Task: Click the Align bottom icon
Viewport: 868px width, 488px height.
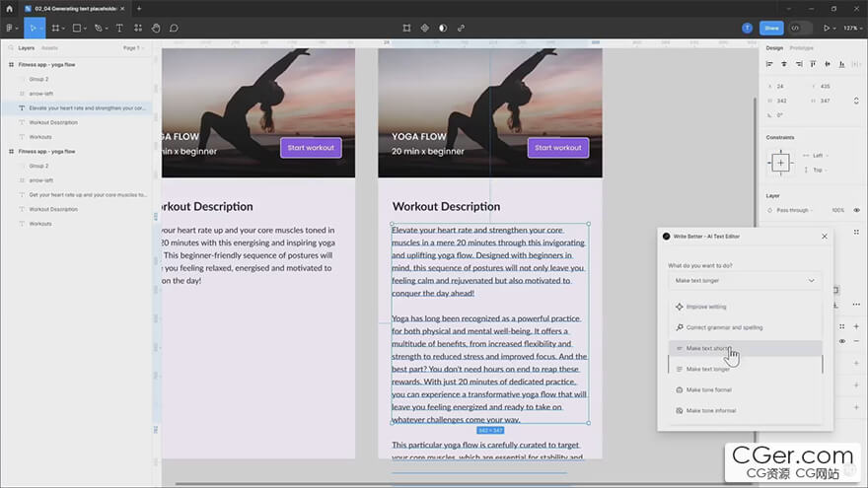Action: pos(842,64)
